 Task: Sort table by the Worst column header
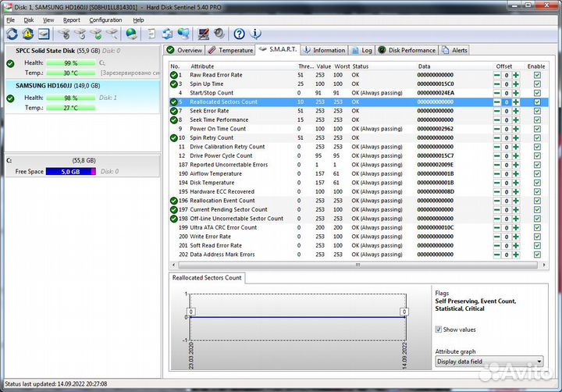(342, 66)
